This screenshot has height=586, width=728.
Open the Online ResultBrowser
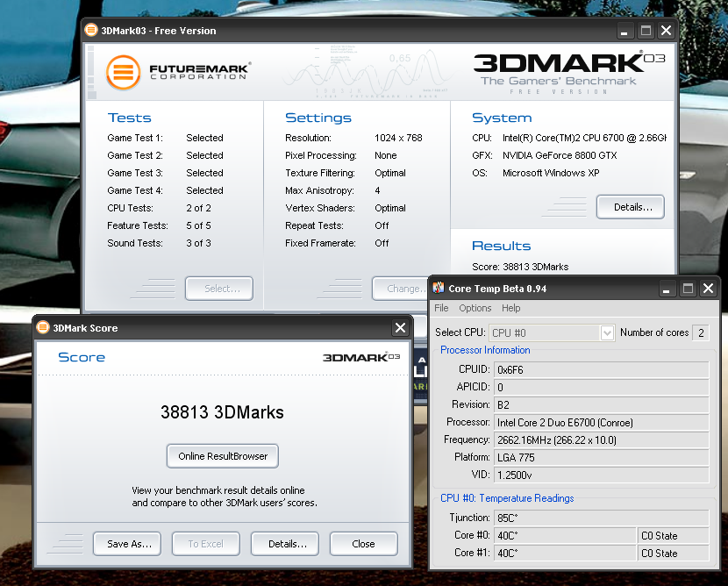click(223, 456)
